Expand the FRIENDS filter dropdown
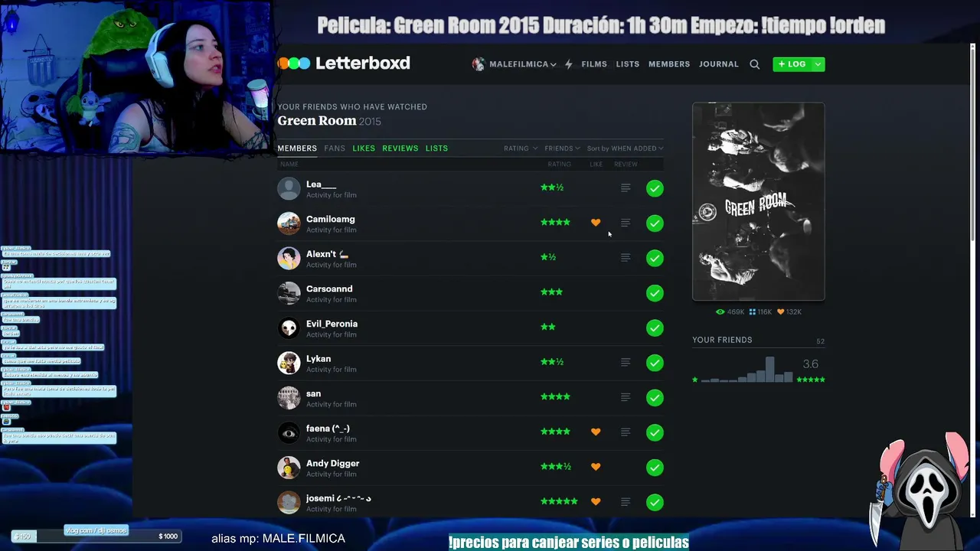Image resolution: width=980 pixels, height=551 pixels. pos(562,148)
